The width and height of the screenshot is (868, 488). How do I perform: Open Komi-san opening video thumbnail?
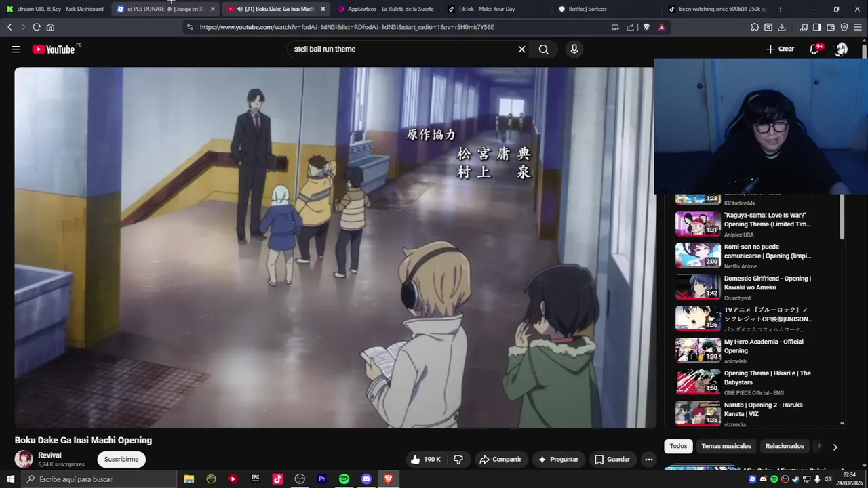pyautogui.click(x=698, y=256)
